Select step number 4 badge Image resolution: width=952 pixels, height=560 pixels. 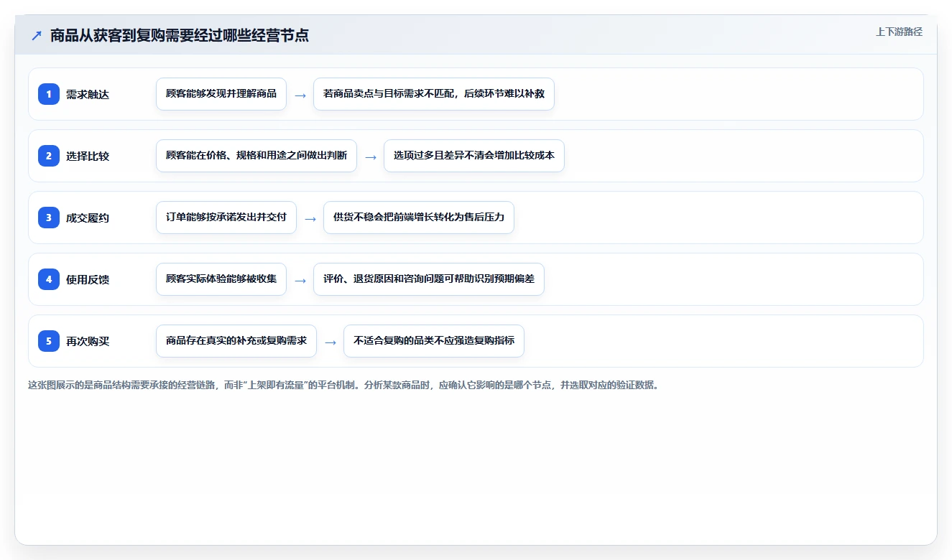coord(49,279)
